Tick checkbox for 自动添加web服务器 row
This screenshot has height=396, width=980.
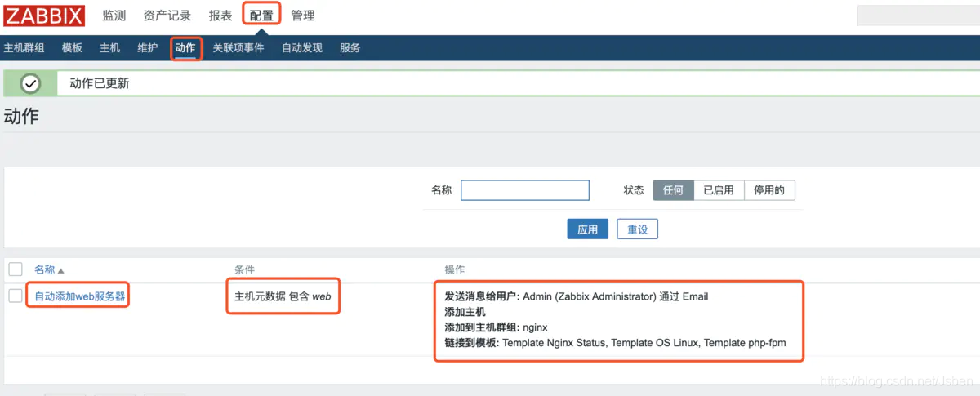(x=16, y=296)
